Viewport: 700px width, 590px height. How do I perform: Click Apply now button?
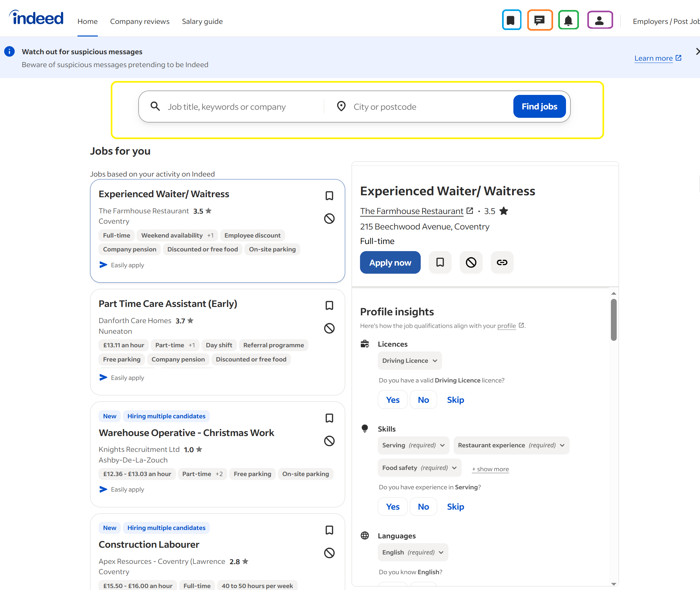390,262
